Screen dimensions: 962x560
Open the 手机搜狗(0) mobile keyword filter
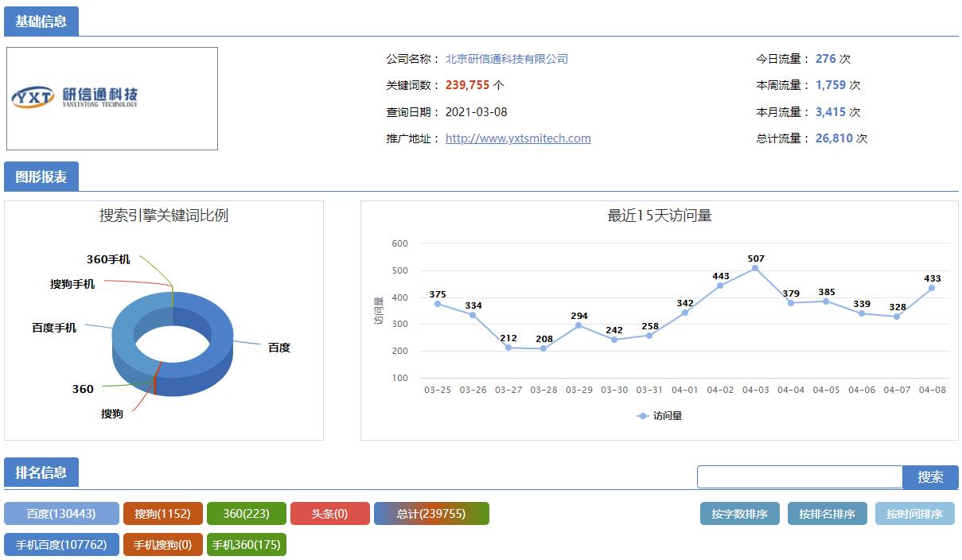coord(162,545)
